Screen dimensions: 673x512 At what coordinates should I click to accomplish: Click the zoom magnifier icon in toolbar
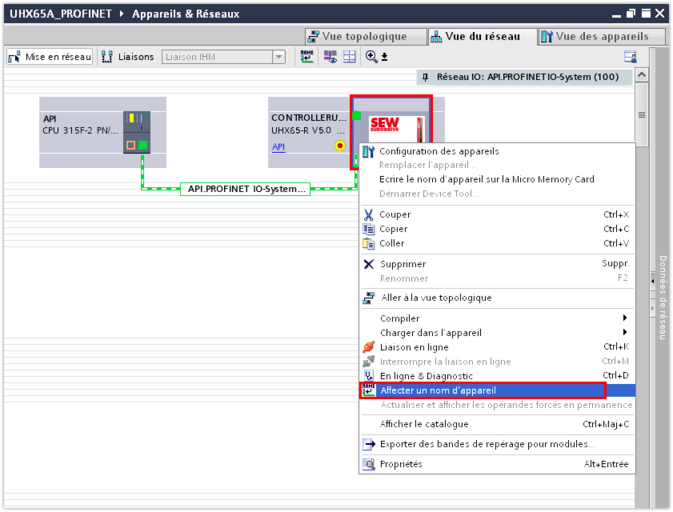tap(371, 57)
